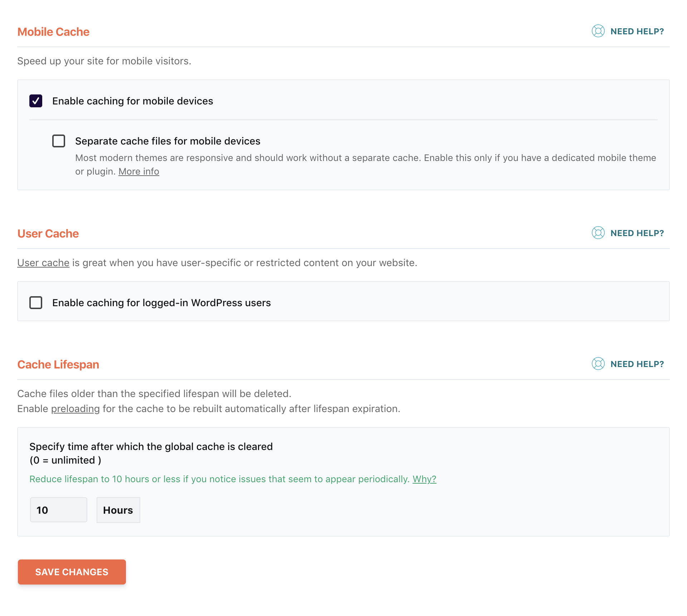This screenshot has width=687, height=616.
Task: Open the Hours unit dropdown
Action: tap(118, 510)
